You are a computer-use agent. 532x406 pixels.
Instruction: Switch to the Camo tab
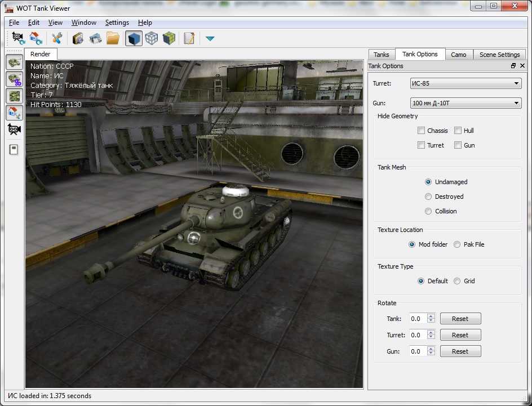(x=458, y=55)
